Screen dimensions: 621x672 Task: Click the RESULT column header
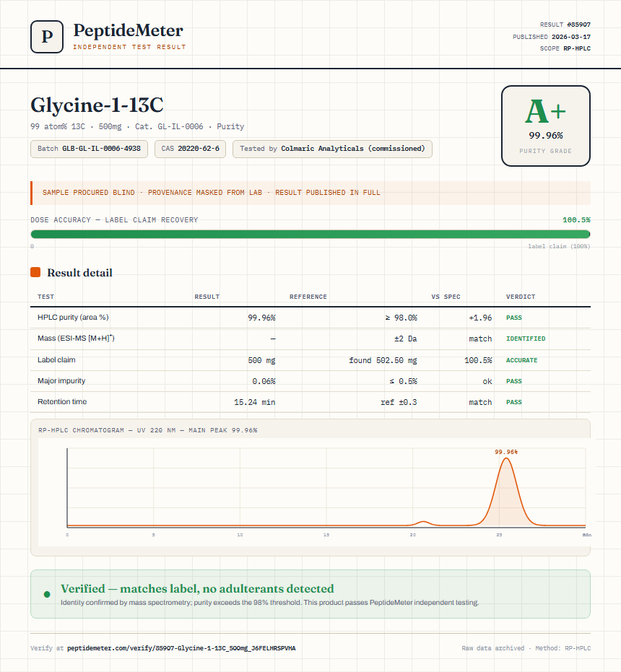click(207, 297)
